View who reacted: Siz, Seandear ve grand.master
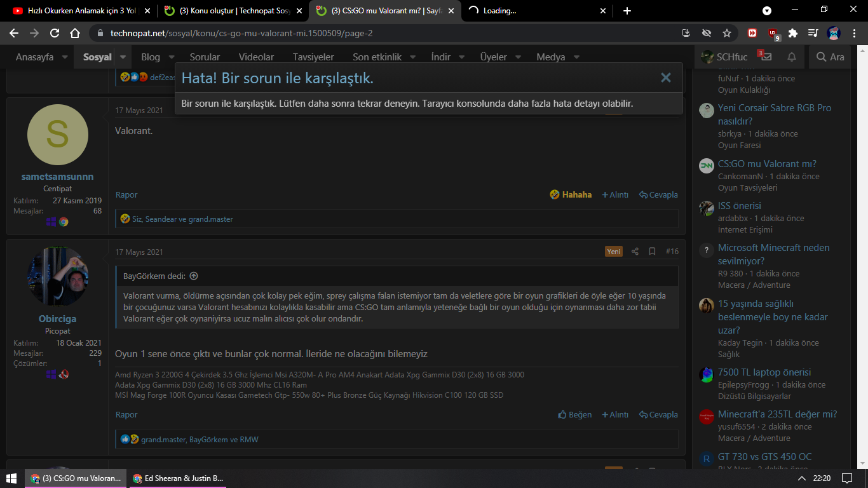Screen dimensions: 868x488 pos(182,219)
